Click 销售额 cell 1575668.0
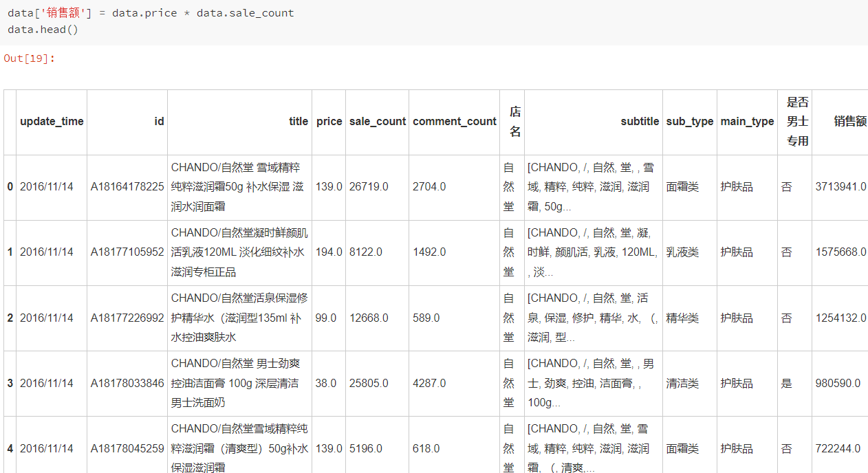The width and height of the screenshot is (868, 473). pos(840,252)
